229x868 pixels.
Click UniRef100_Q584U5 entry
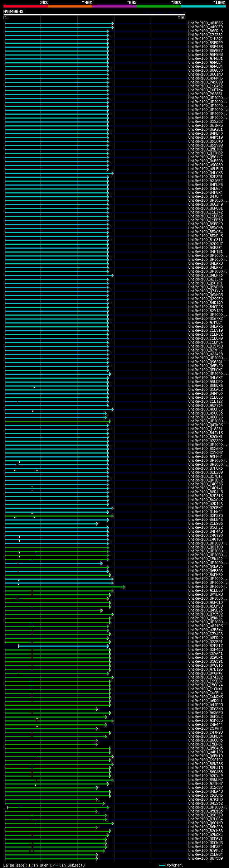[205, 748]
